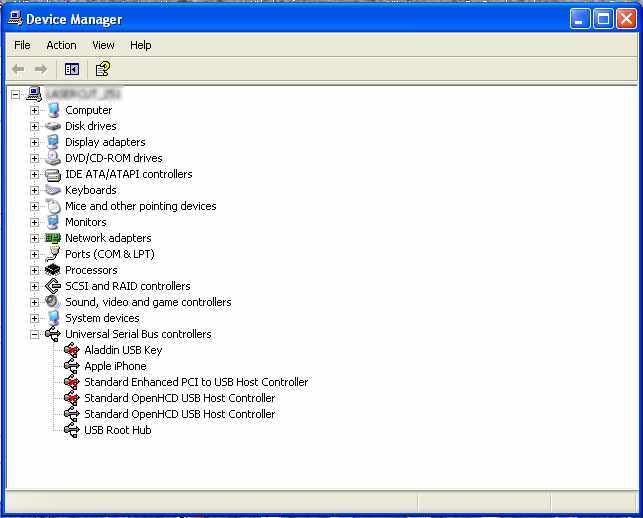Viewport: 643px width, 518px height.
Task: Click the Help properties toolbar icon
Action: click(103, 69)
